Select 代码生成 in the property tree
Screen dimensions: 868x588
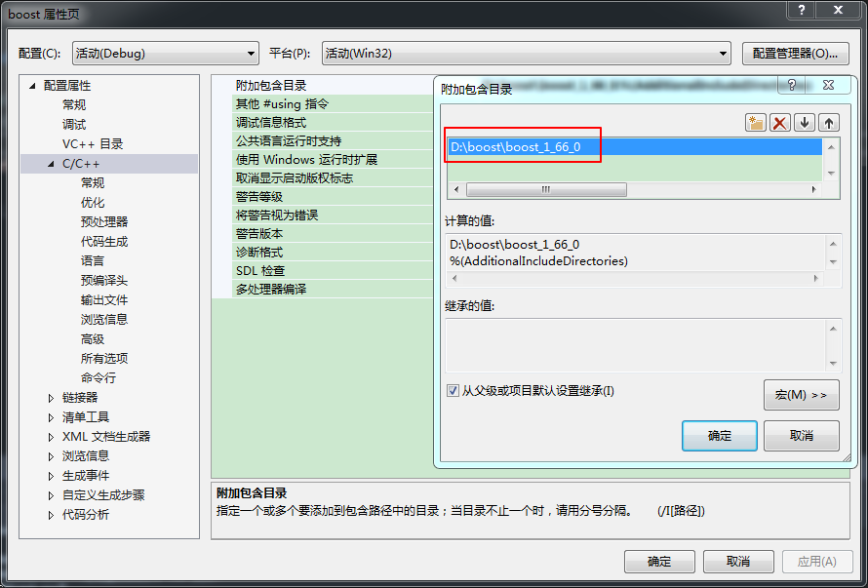[104, 242]
